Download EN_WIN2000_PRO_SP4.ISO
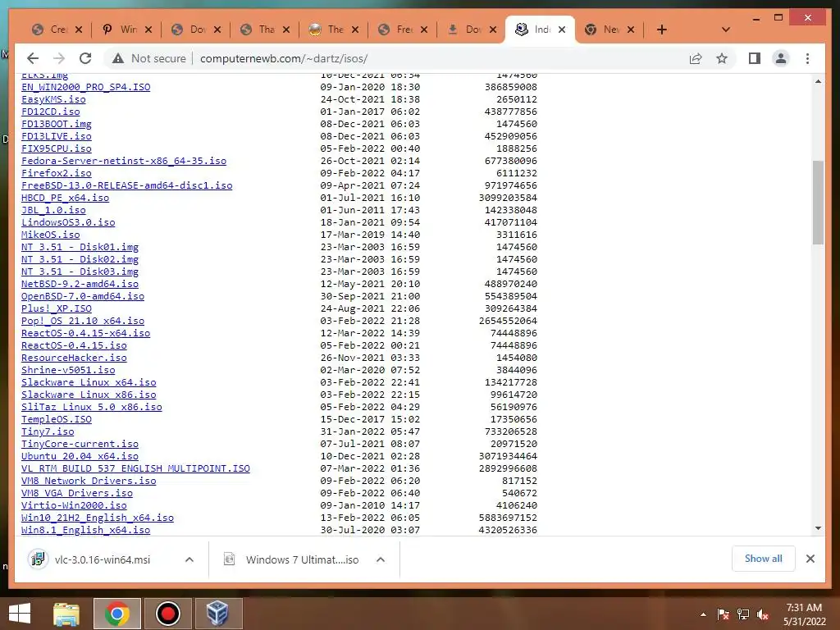Image resolution: width=840 pixels, height=630 pixels. (85, 87)
